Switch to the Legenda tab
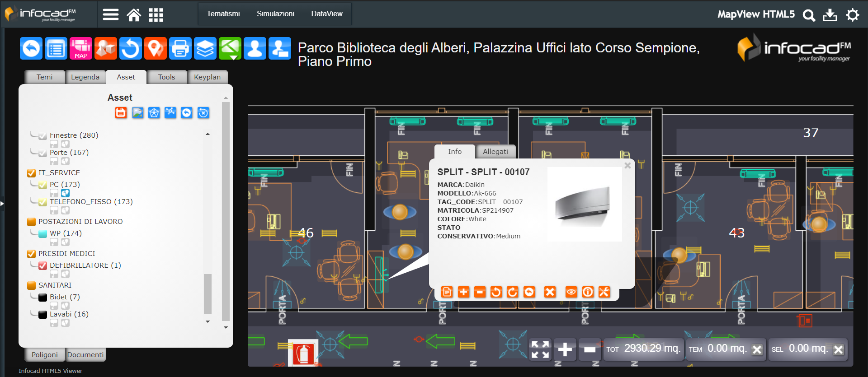This screenshot has width=868, height=377. [x=85, y=77]
